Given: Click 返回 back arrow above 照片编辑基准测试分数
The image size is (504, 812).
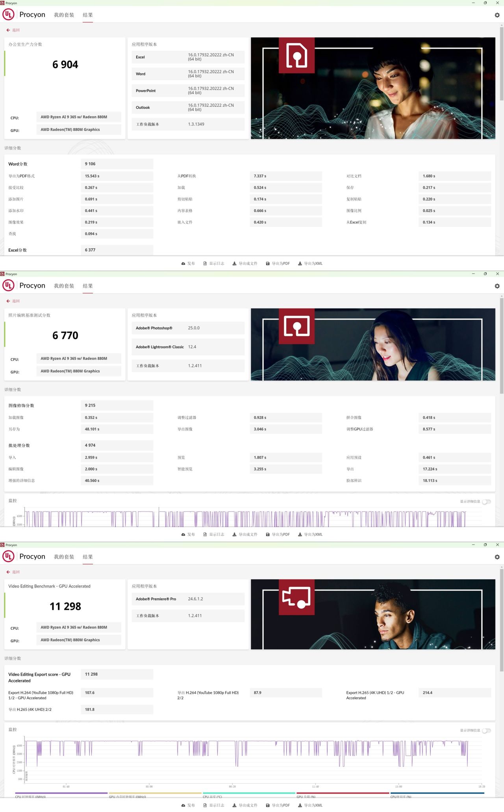Looking at the screenshot, I should (x=13, y=301).
